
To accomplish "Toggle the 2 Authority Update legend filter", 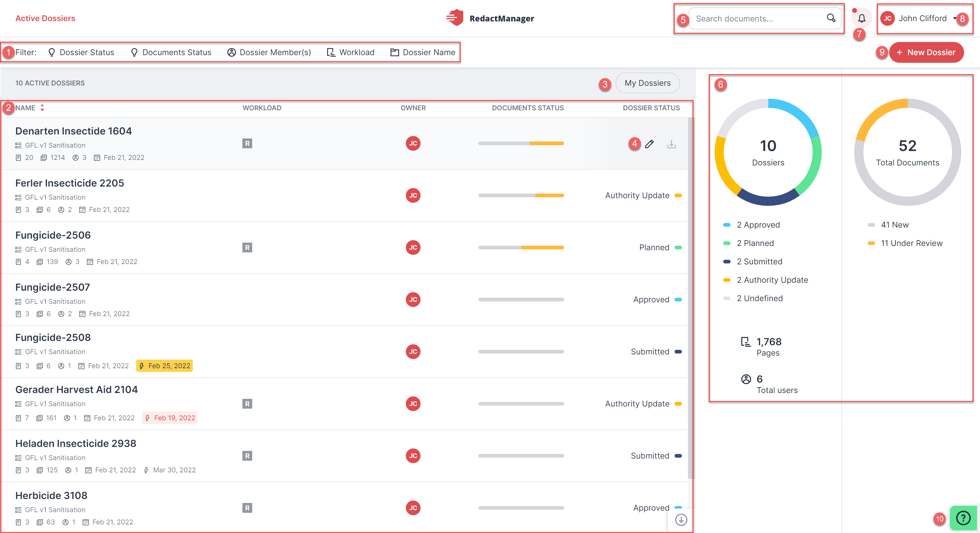I will point(765,280).
